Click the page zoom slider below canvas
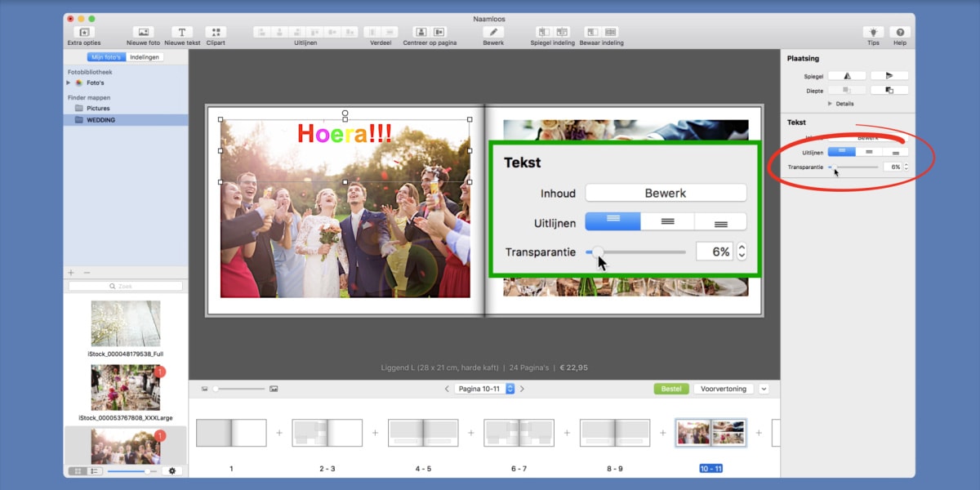Image resolution: width=980 pixels, height=490 pixels. coord(238,389)
